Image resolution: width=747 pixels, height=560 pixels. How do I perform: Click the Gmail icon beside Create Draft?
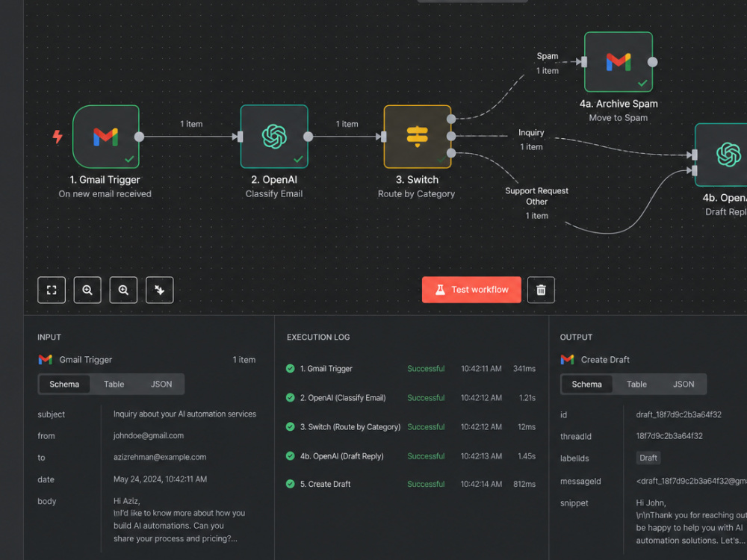click(568, 360)
